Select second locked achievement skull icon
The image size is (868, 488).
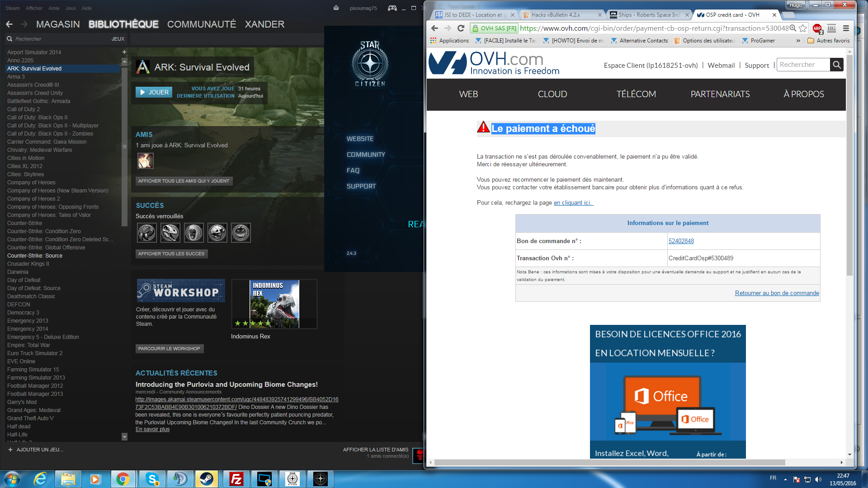[170, 233]
